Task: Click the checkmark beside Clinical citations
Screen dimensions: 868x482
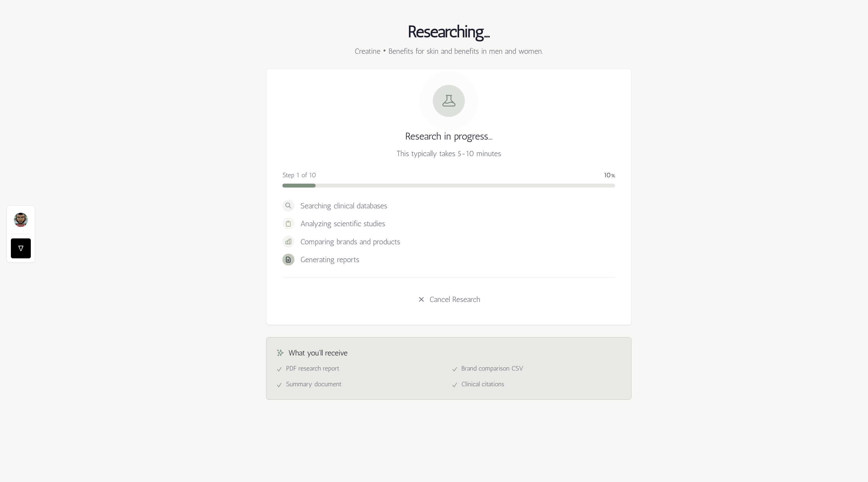Action: 454,385
